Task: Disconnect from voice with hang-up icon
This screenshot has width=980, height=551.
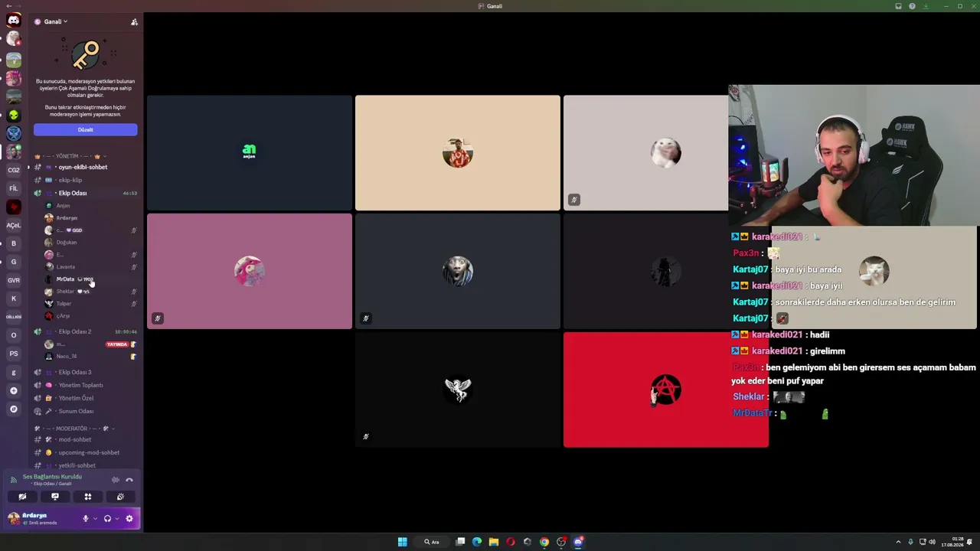Action: pos(129,480)
